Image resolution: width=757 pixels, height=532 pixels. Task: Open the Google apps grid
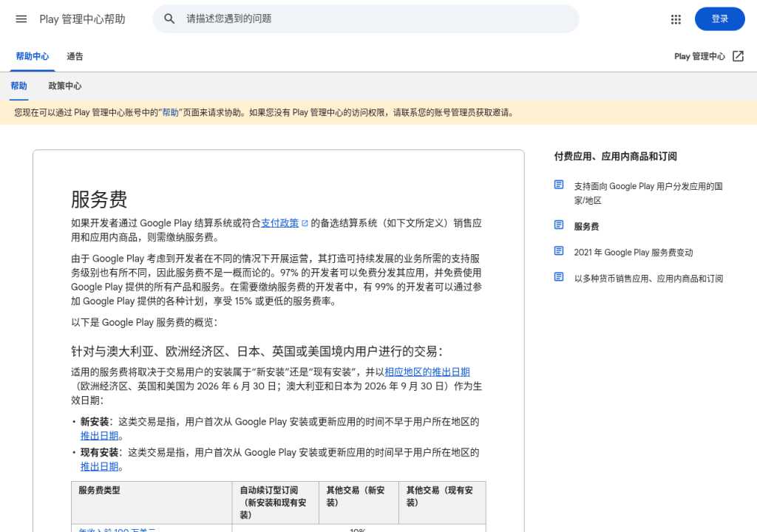676,19
